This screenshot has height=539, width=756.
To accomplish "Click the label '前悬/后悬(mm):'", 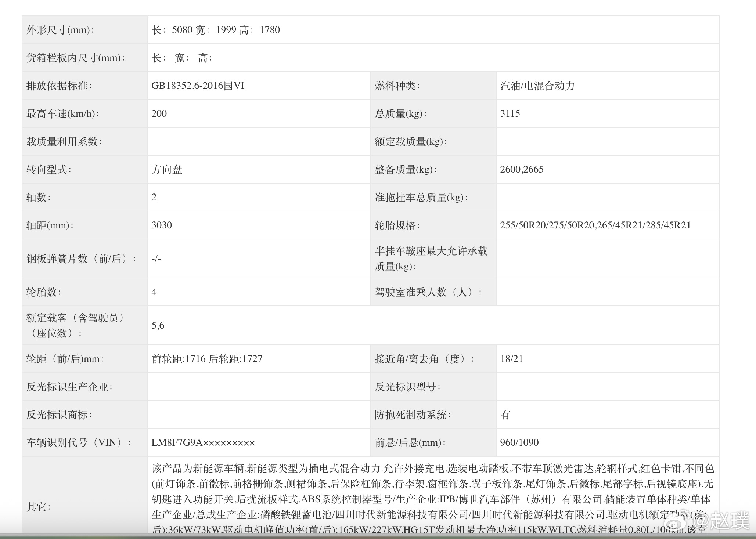I will tap(410, 442).
